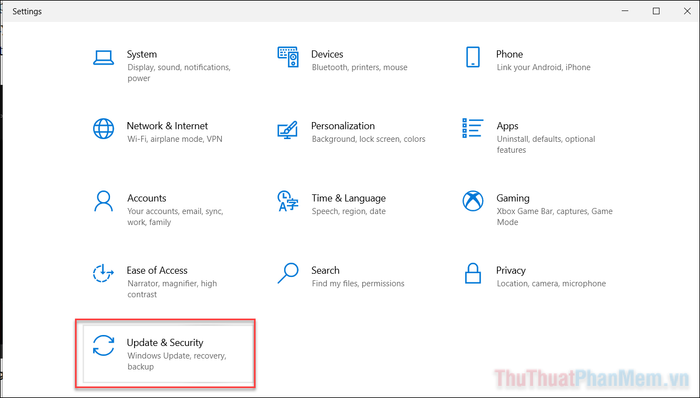Select 'Windows Update, recovery, backup' text
The image size is (700, 398).
(177, 361)
